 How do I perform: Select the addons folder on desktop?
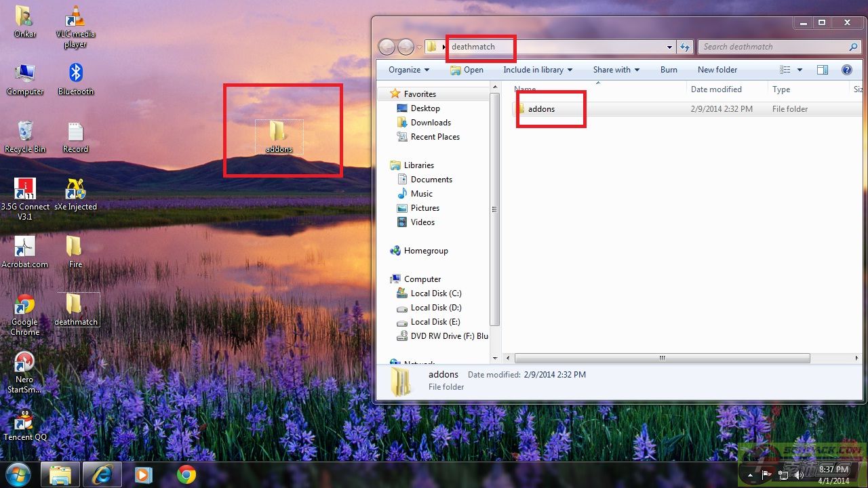[279, 134]
